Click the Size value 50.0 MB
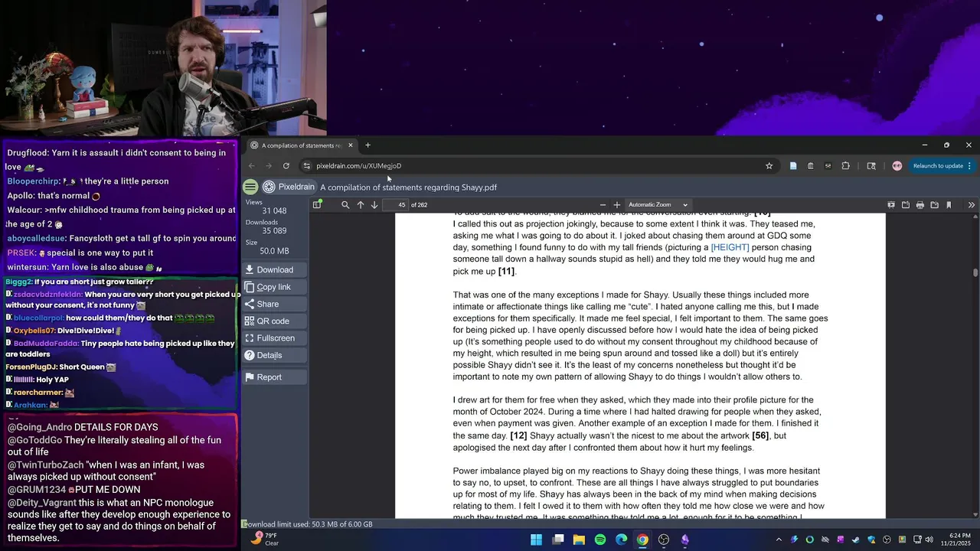 coord(274,251)
